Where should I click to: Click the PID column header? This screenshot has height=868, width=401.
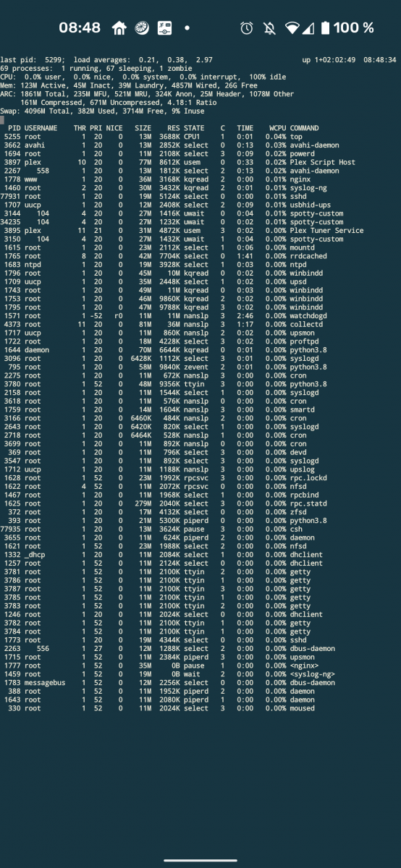14,127
